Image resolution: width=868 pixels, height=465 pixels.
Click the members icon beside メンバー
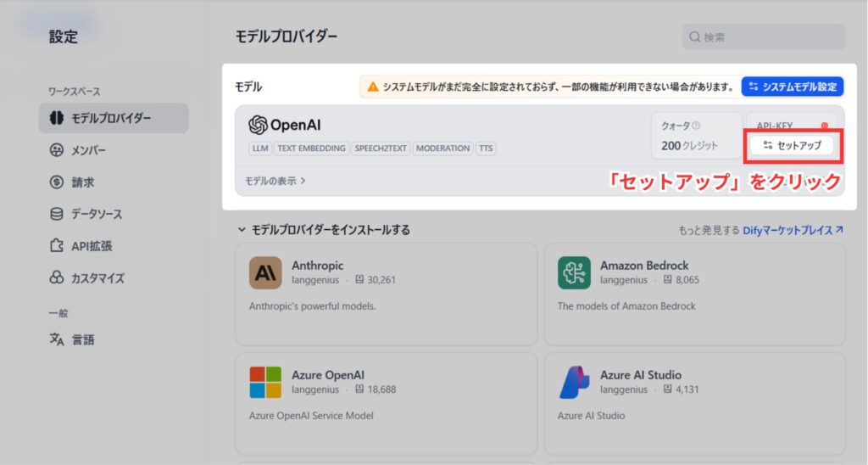(x=57, y=150)
